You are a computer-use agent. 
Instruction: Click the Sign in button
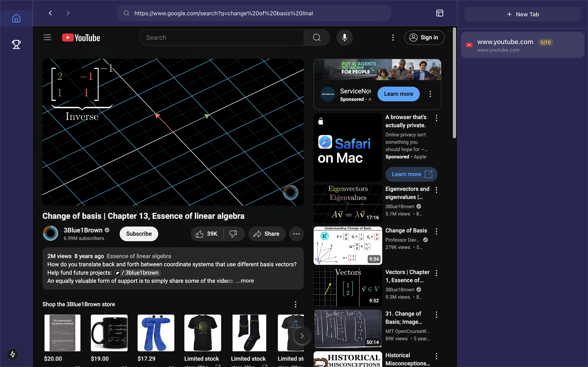(x=424, y=38)
